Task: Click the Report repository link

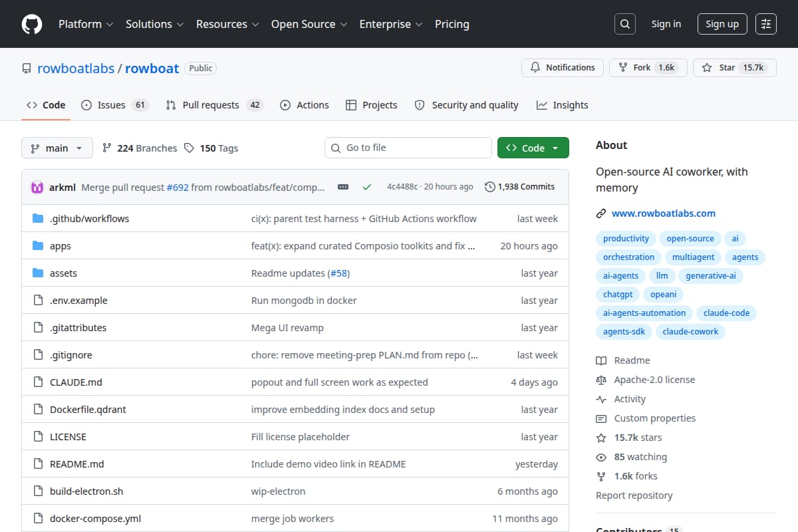Action: (x=634, y=495)
